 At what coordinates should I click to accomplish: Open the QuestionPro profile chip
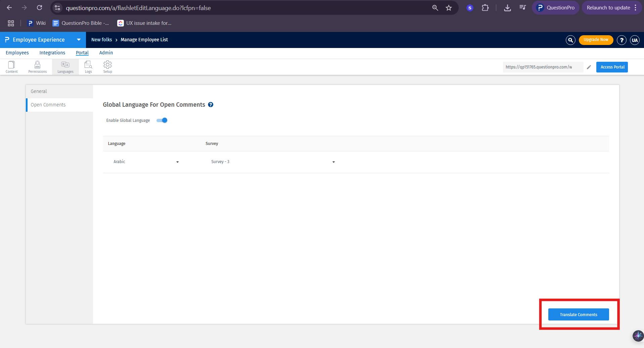[556, 8]
